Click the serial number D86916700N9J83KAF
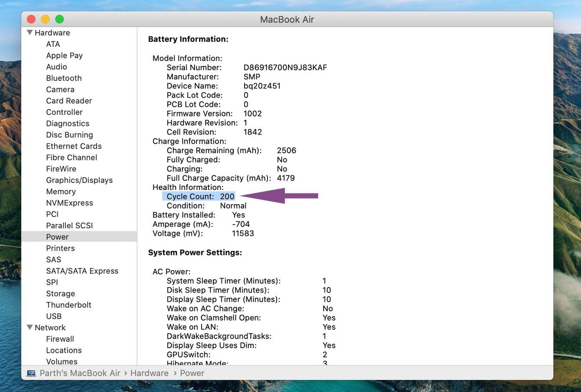 pos(285,68)
